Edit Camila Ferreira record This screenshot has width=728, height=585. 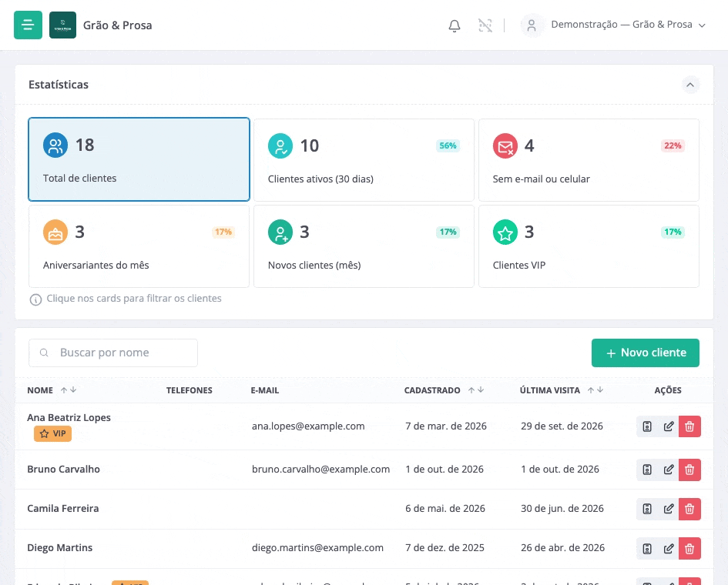668,509
